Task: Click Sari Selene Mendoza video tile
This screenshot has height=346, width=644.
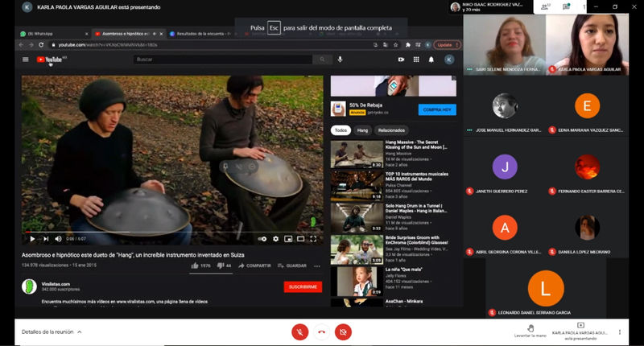Action: [505, 45]
